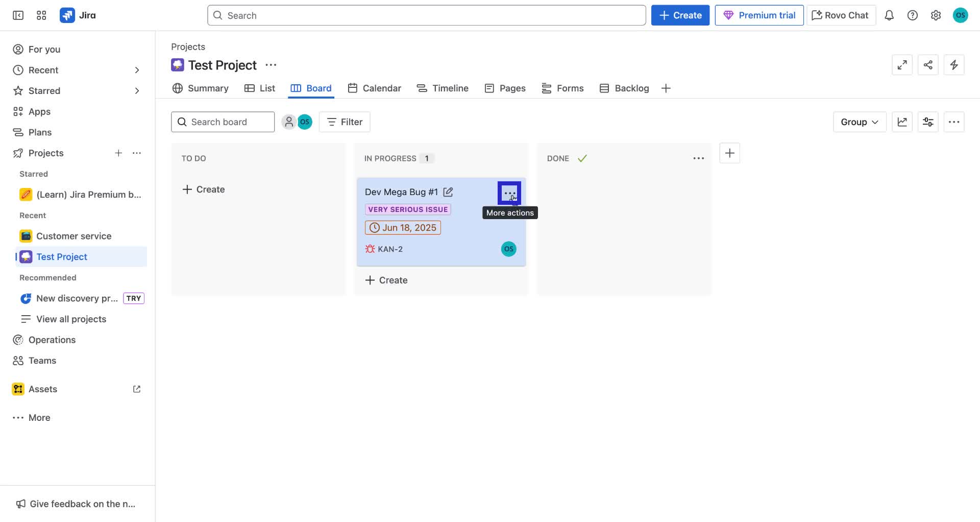
Task: Open the Group by dropdown
Action: pyautogui.click(x=859, y=122)
